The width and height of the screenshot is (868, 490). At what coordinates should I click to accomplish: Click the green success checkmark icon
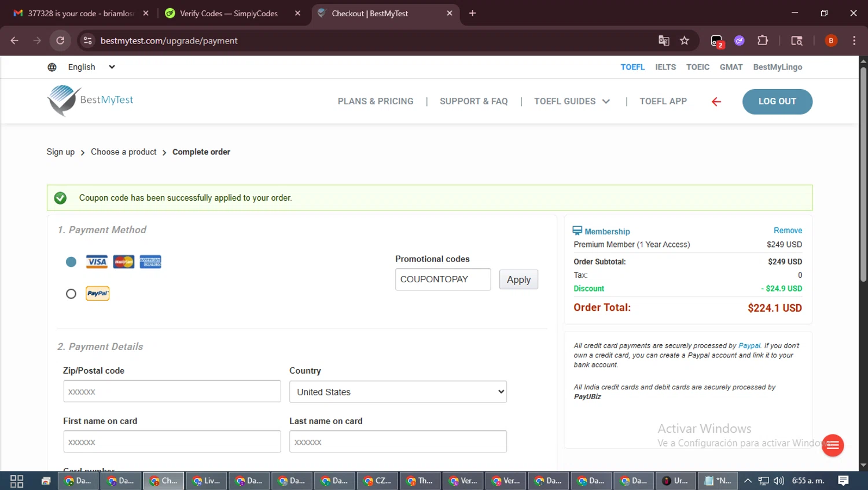[x=60, y=198]
